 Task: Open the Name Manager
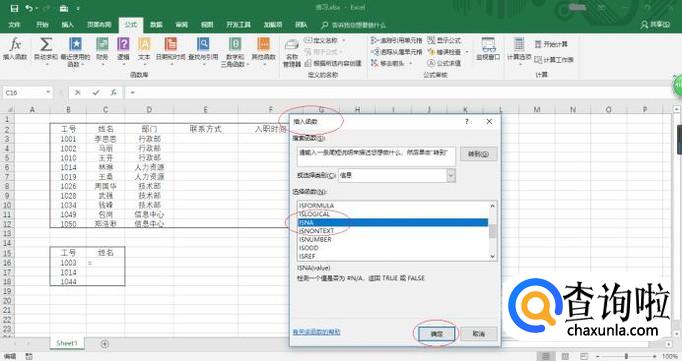[x=292, y=53]
